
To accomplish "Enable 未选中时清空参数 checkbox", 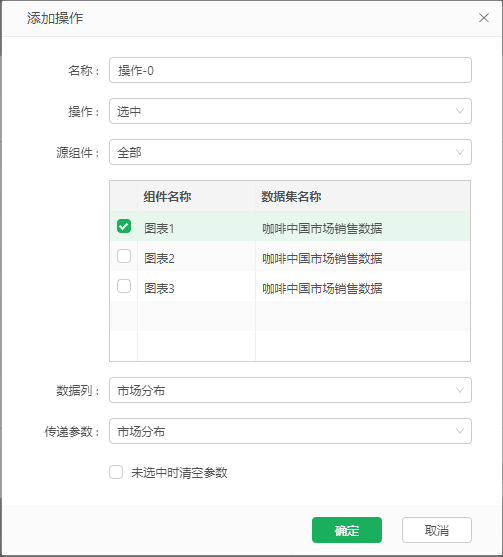I will tap(116, 472).
